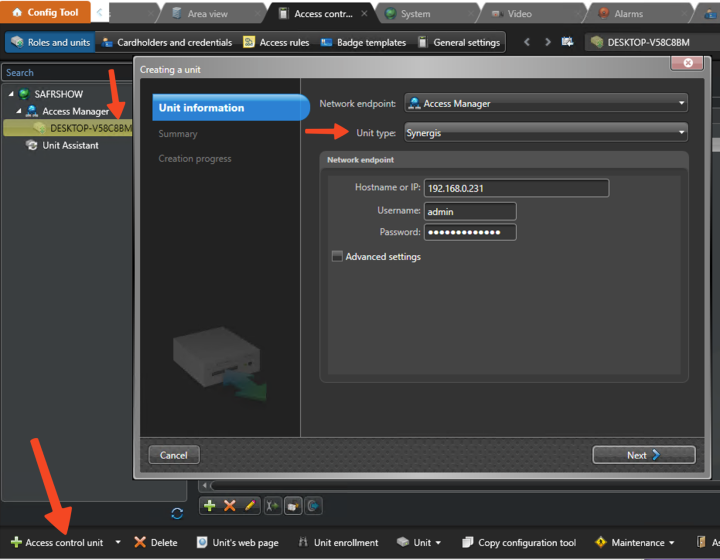Click the Password field
The image size is (720, 560).
(x=470, y=232)
